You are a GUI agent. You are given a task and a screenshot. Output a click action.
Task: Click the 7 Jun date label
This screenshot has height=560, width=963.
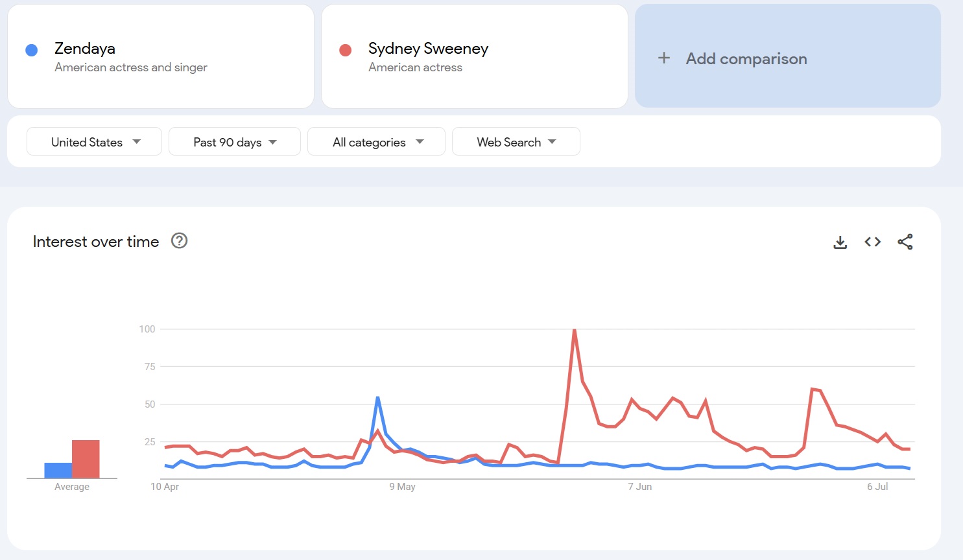pyautogui.click(x=639, y=487)
